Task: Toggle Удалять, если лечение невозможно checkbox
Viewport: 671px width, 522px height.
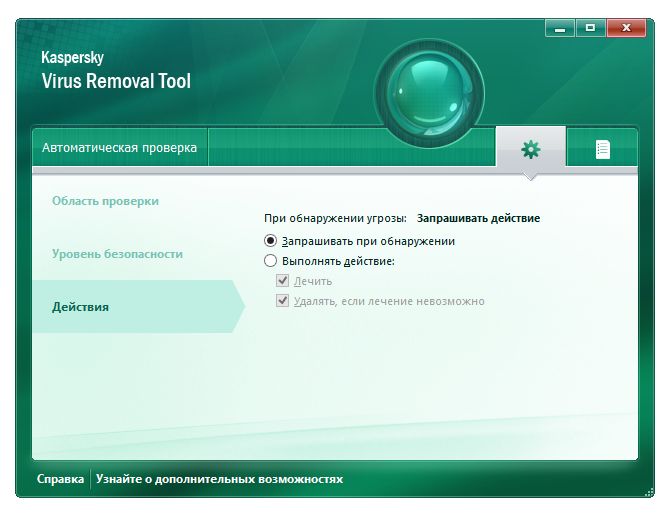Action: 282,301
